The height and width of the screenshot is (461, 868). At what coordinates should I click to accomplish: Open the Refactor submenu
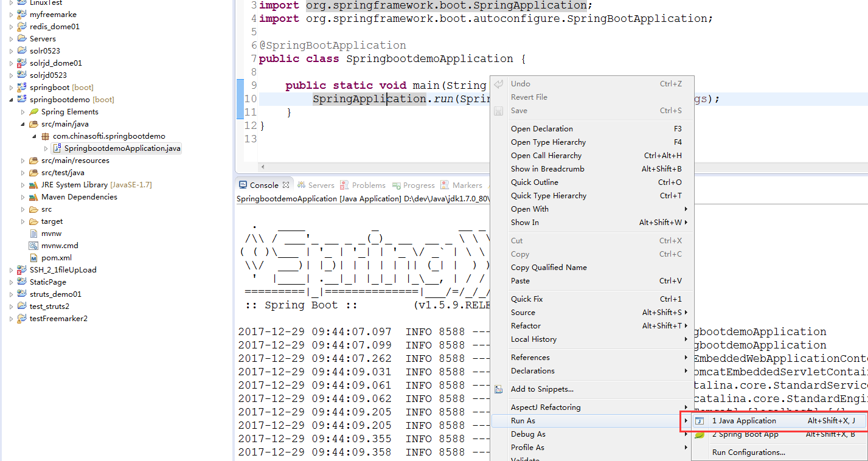[x=591, y=326]
